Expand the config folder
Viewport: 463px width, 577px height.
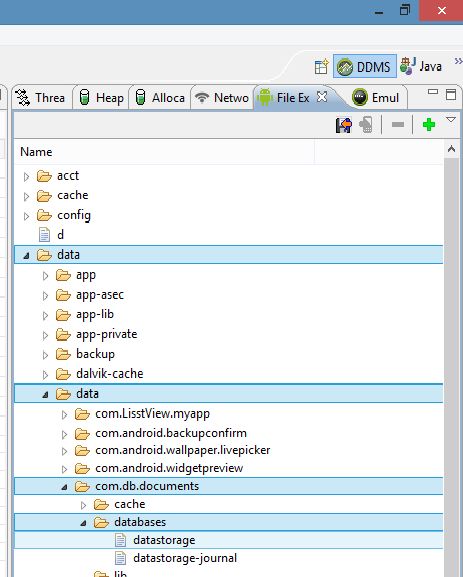coord(26,216)
